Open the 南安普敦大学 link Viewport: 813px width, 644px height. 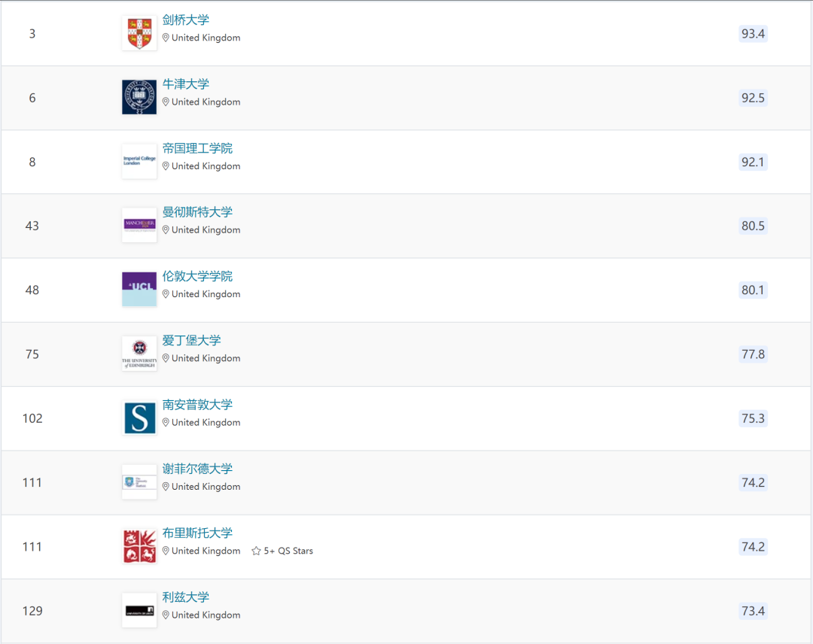(197, 405)
